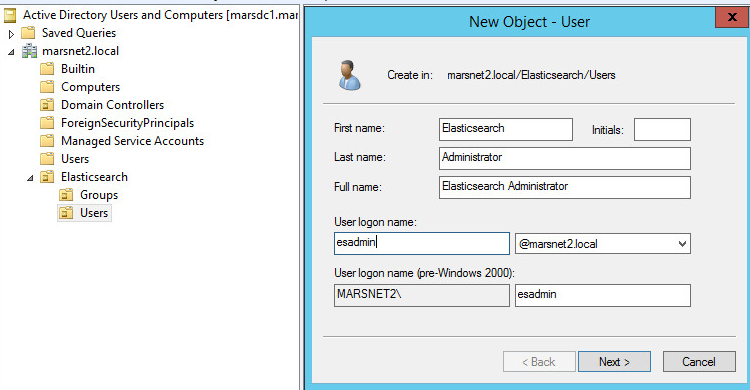Image resolution: width=750 pixels, height=390 pixels.
Task: Expand the Saved Queries node
Action: 11,33
